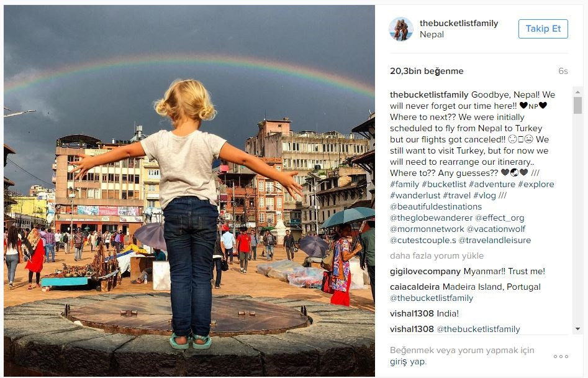This screenshot has height=378, width=588.
Task: Open the 6s post timestamp
Action: point(563,71)
